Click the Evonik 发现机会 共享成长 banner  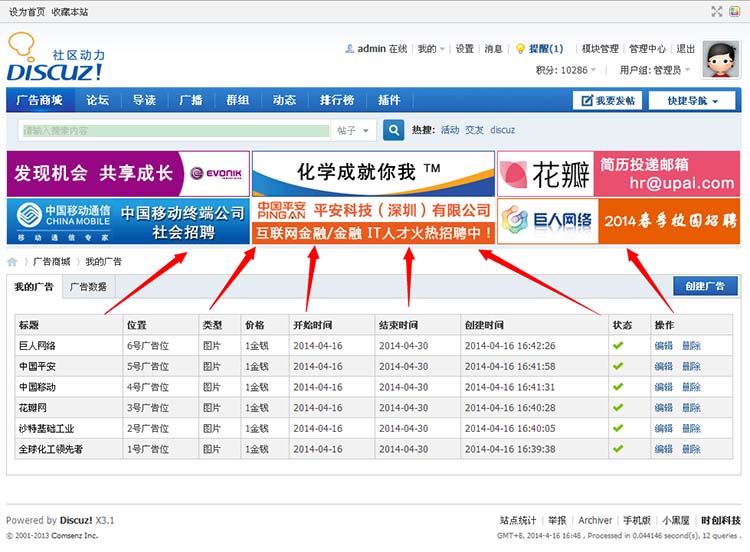point(128,174)
